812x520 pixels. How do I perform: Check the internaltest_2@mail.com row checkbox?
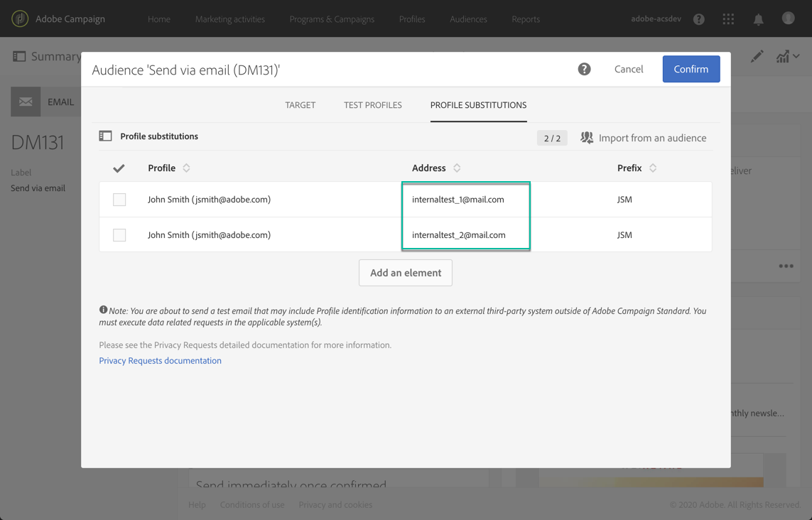(119, 235)
